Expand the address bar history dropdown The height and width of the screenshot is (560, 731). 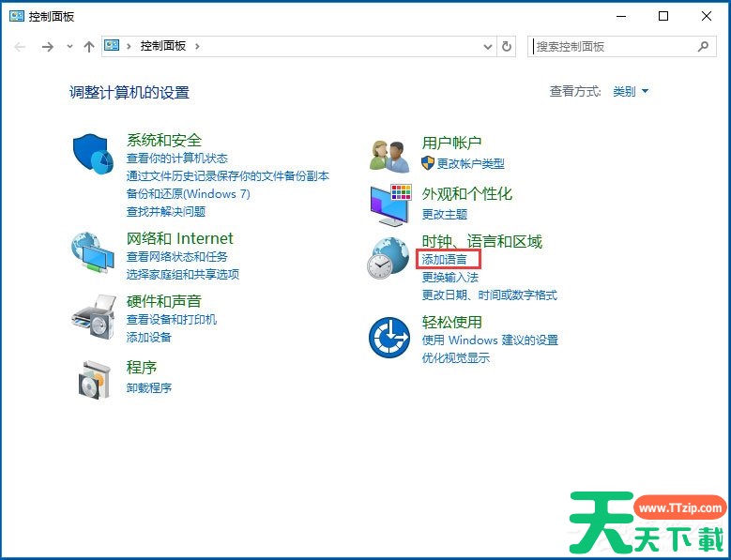point(488,47)
